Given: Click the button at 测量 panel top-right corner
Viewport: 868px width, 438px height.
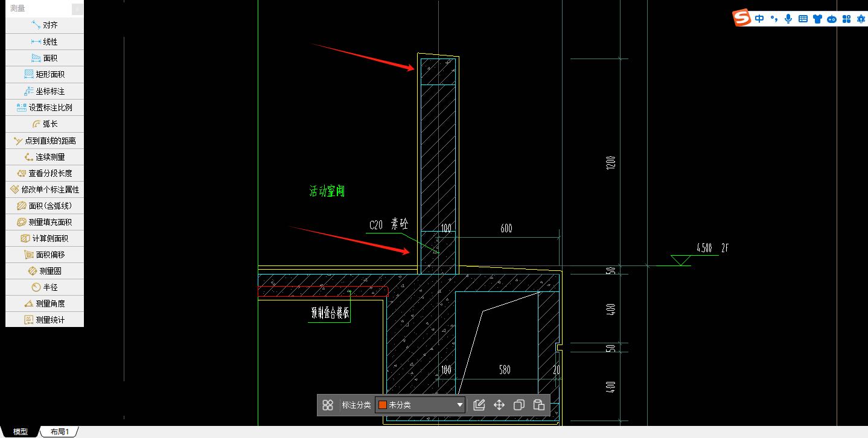Looking at the screenshot, I should [77, 9].
